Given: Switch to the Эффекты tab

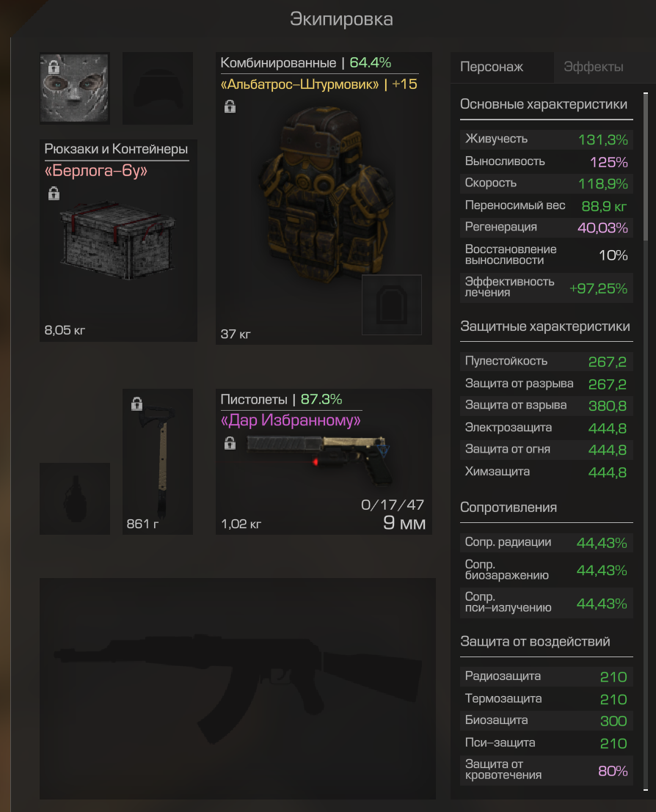Looking at the screenshot, I should pyautogui.click(x=594, y=67).
